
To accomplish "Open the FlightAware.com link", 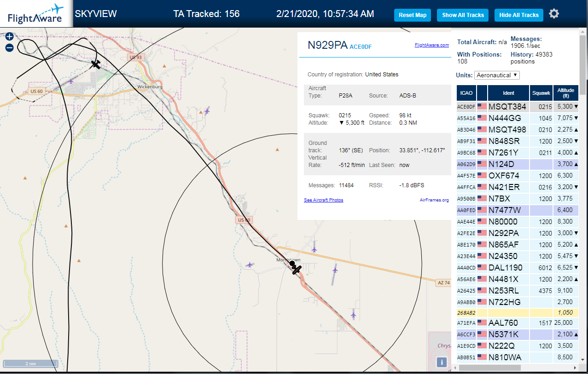I will [x=431, y=45].
